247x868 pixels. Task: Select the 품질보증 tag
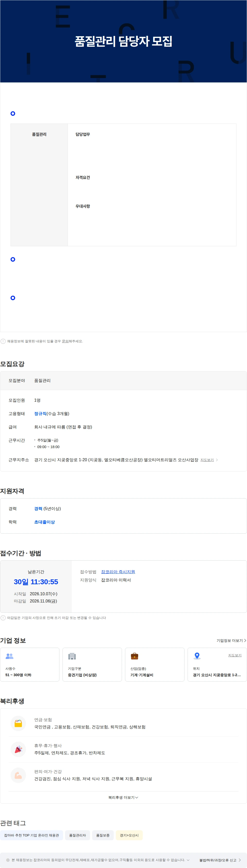click(x=103, y=835)
